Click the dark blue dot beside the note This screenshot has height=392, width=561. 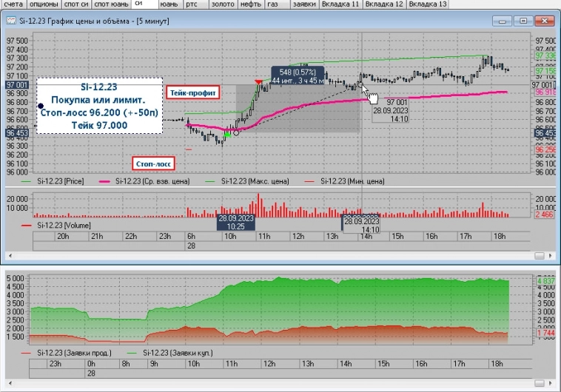[x=41, y=106]
